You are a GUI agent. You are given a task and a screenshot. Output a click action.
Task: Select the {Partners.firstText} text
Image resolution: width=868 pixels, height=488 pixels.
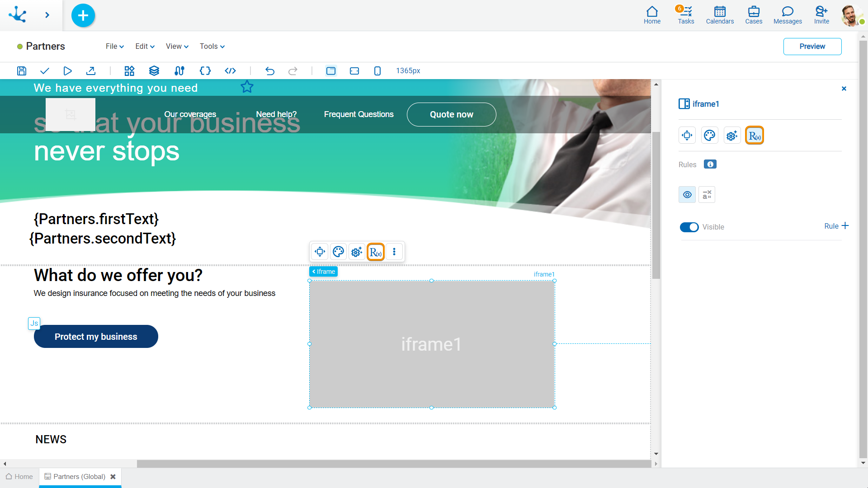coord(96,219)
